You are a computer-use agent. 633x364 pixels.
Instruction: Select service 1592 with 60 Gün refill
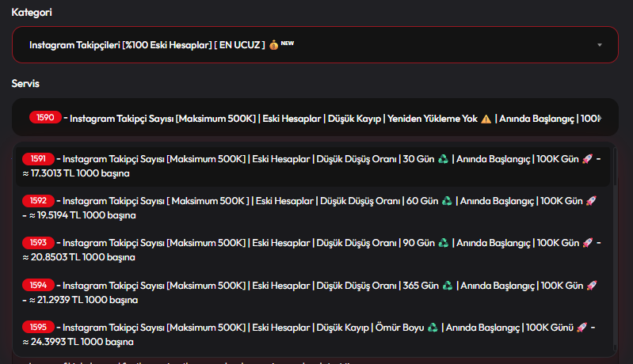tap(313, 207)
